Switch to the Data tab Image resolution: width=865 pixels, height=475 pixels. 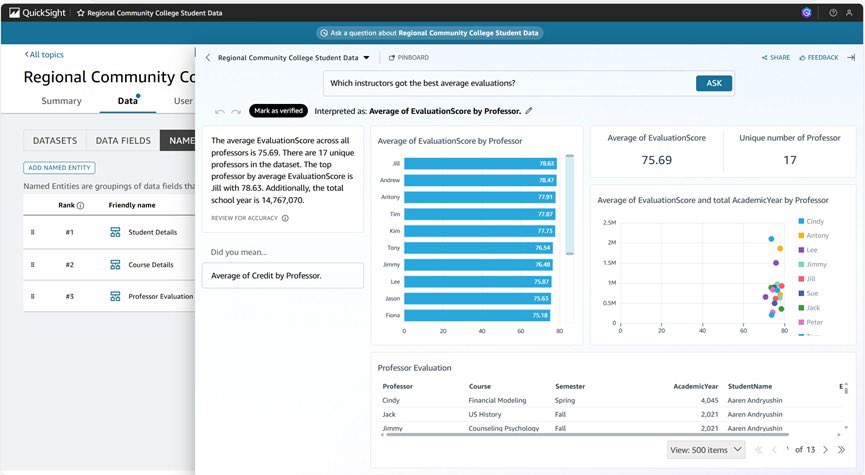[127, 101]
